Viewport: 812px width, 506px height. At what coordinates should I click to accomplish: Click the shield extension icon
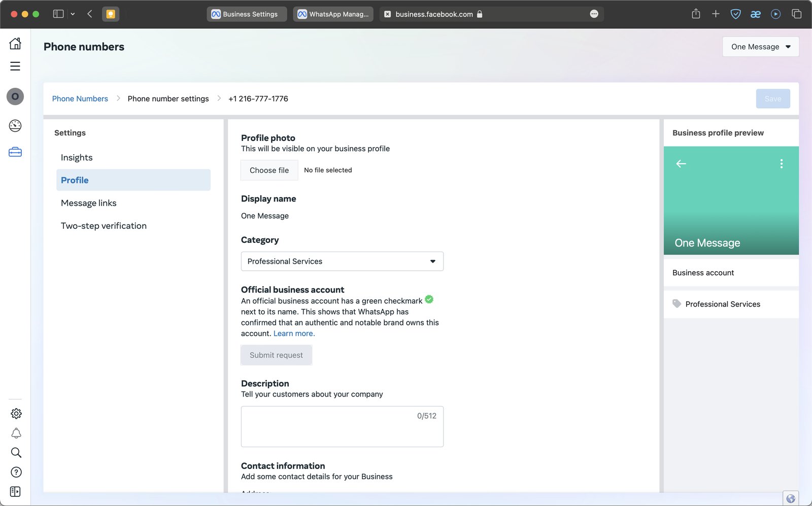tap(735, 14)
